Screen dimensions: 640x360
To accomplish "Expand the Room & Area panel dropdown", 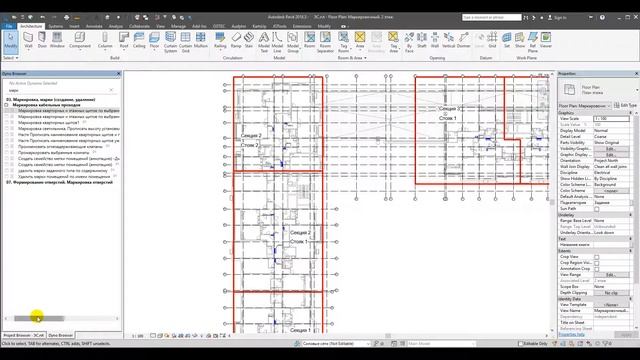I will pos(352,58).
